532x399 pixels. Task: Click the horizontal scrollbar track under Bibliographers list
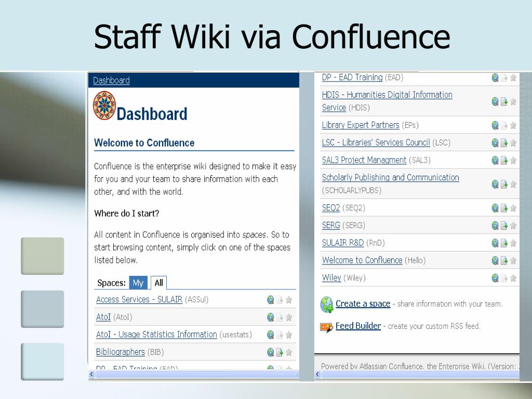197,374
